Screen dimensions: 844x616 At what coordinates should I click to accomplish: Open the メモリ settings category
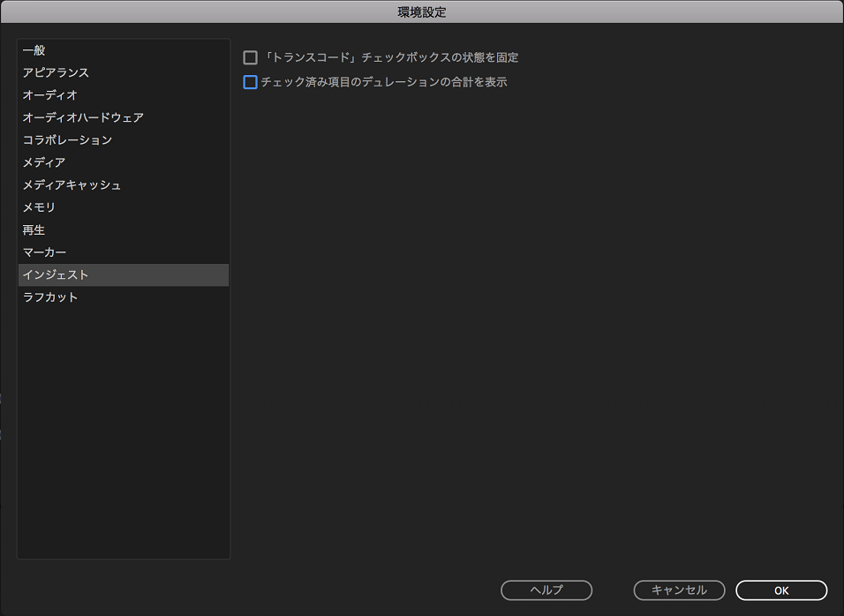point(39,207)
